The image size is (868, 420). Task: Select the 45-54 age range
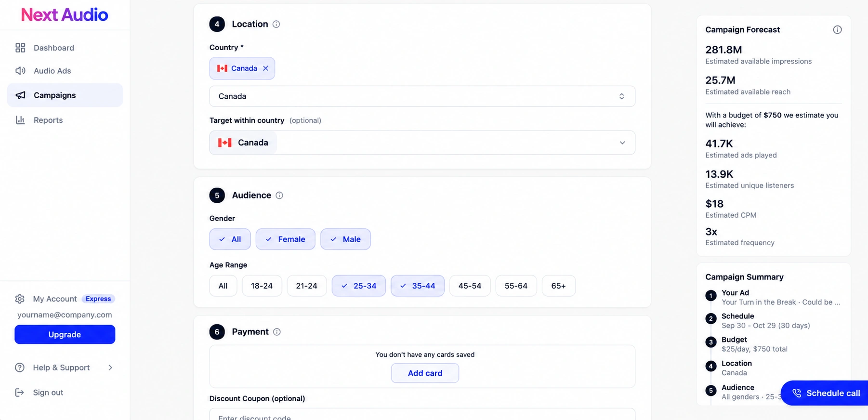470,286
